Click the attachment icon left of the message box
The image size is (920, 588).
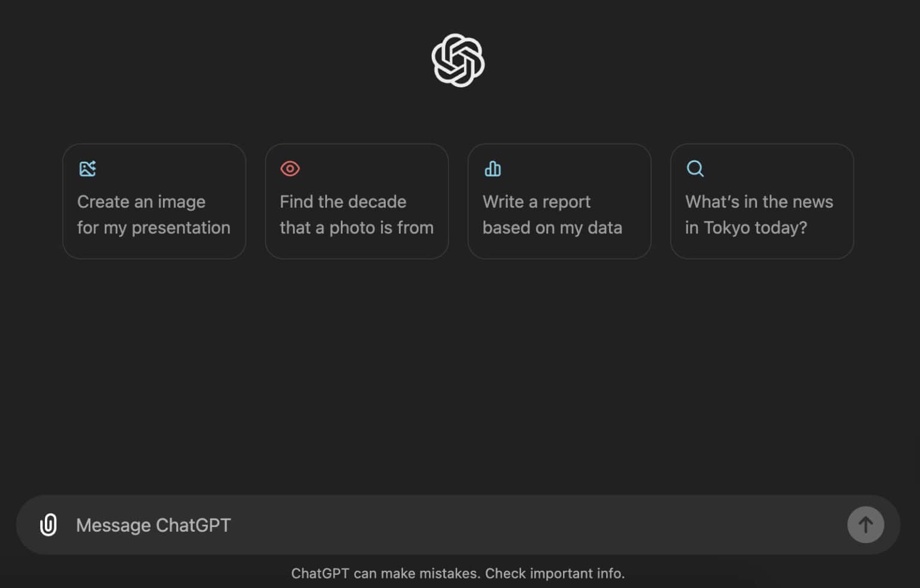click(x=48, y=525)
